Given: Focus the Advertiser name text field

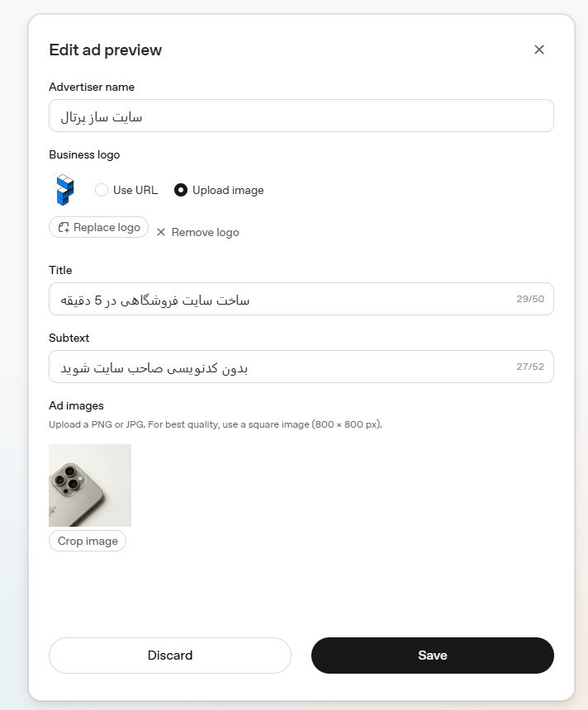Looking at the screenshot, I should (301, 116).
